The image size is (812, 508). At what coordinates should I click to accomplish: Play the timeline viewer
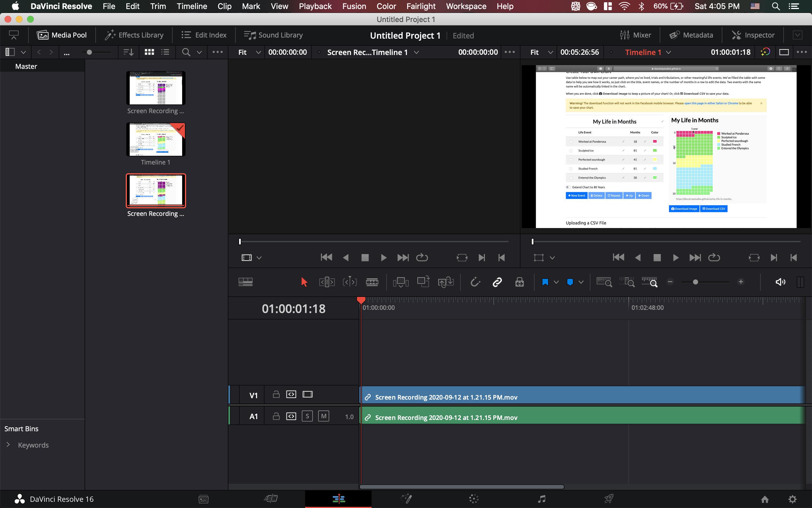click(676, 258)
